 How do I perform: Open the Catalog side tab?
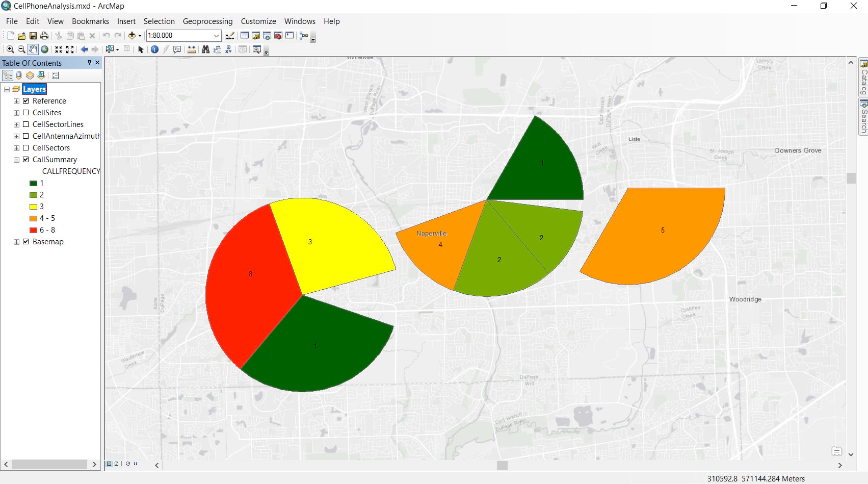click(x=863, y=78)
